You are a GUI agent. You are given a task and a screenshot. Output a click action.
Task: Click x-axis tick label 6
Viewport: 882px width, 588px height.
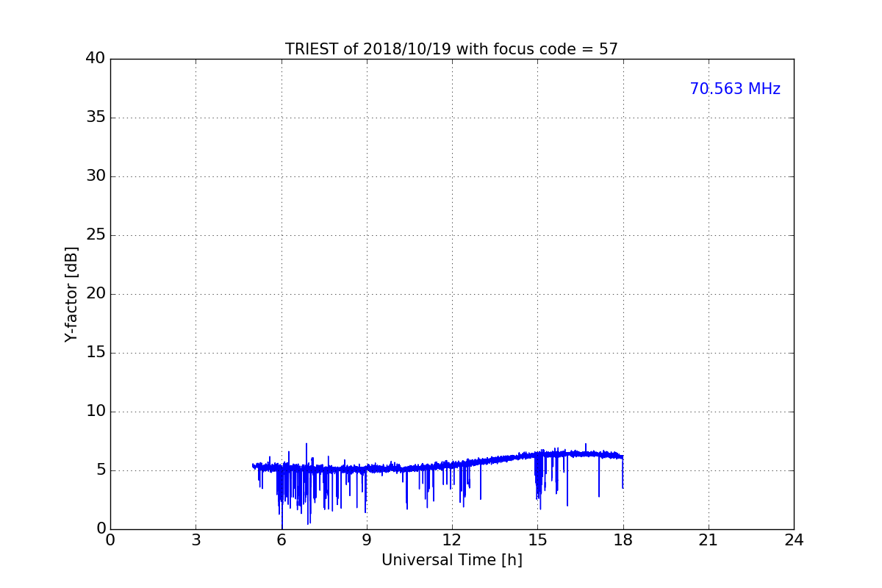click(281, 540)
